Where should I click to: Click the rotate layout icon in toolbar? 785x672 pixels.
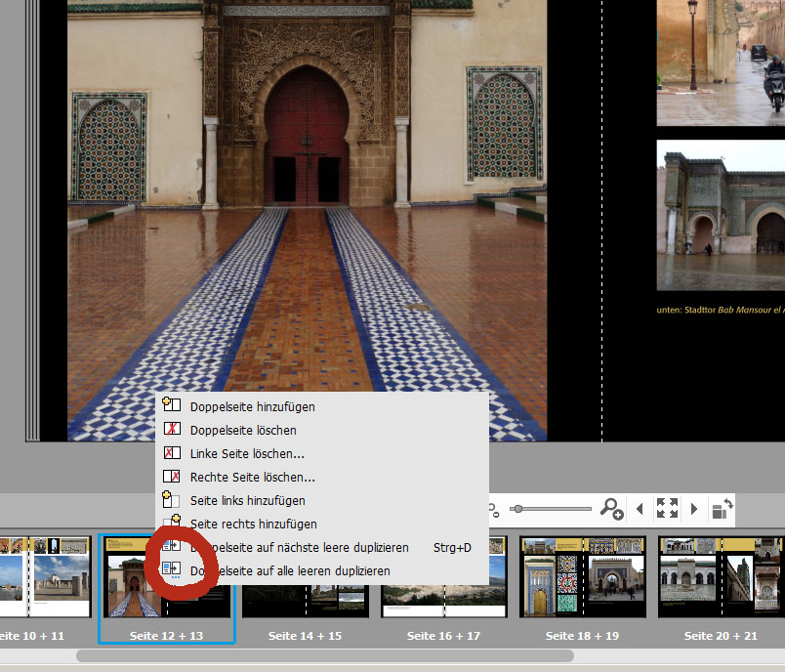(x=722, y=509)
